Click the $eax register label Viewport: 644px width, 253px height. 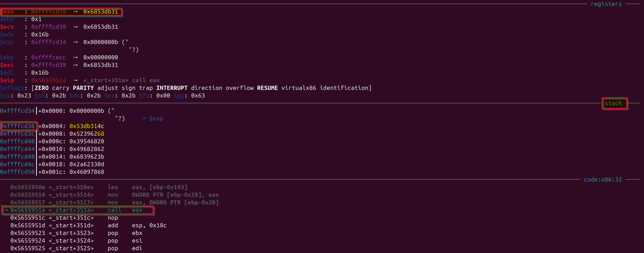point(7,11)
